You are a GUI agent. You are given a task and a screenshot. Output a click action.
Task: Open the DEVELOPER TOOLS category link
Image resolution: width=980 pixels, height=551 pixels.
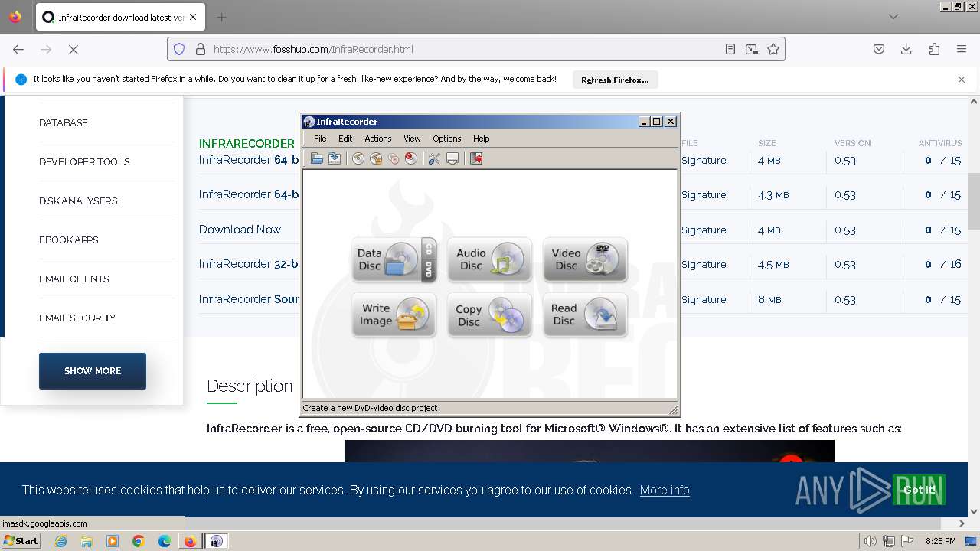pyautogui.click(x=84, y=161)
